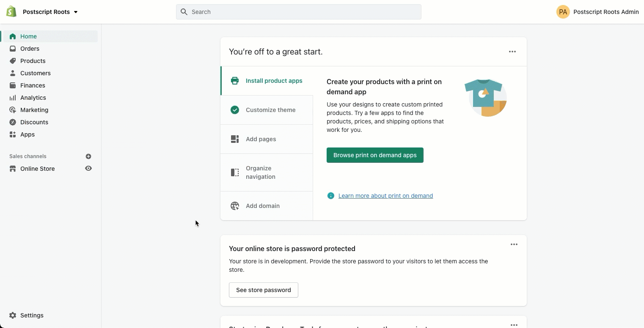Click the Marketing target icon

(x=13, y=110)
